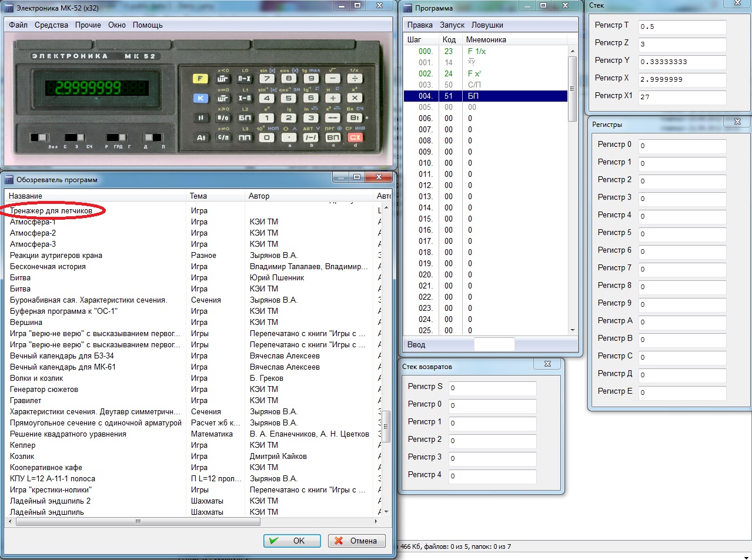Tap digit 7 on calculator keypad
752x560 pixels.
point(266,79)
